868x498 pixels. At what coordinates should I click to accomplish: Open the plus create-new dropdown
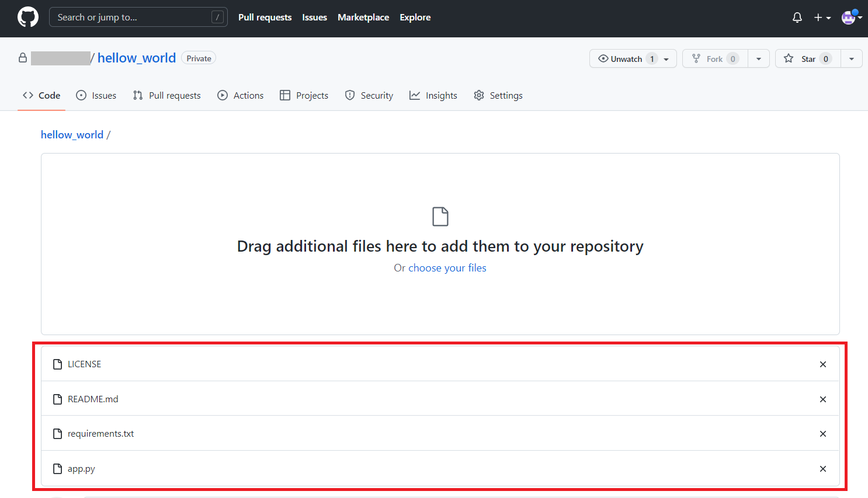click(822, 18)
